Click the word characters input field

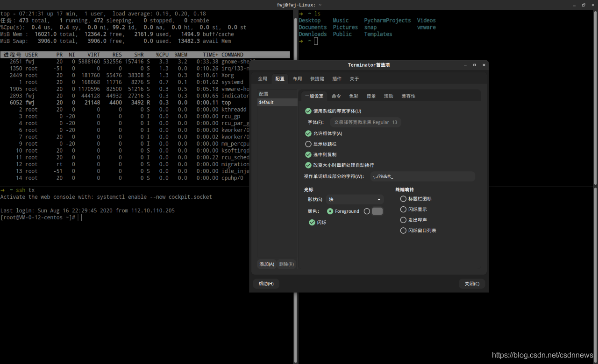[x=422, y=176]
